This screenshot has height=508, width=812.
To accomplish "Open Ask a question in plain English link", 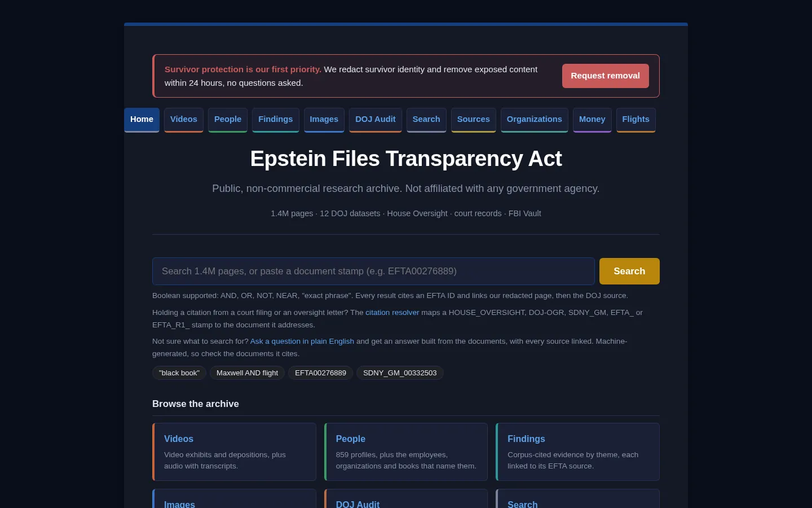I will (302, 341).
